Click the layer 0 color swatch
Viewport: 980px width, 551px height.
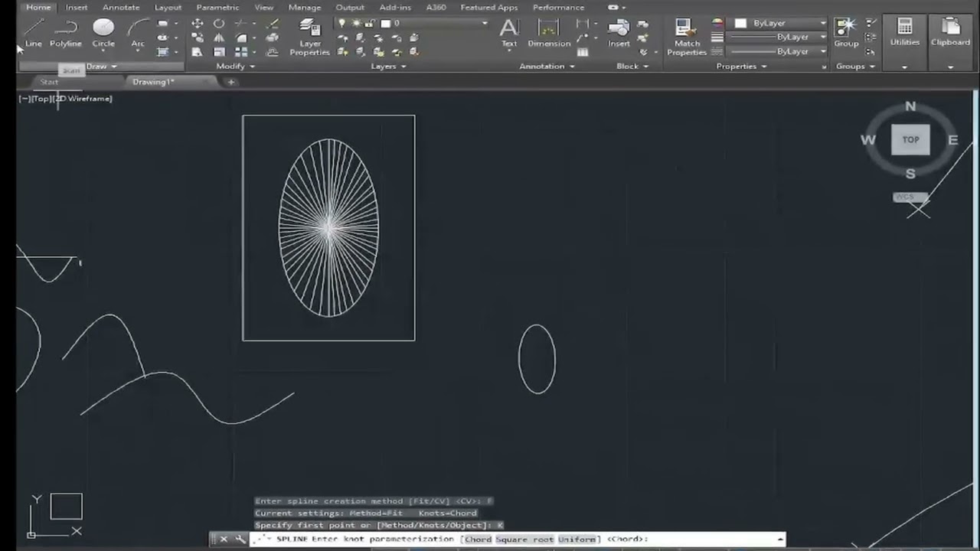[385, 23]
